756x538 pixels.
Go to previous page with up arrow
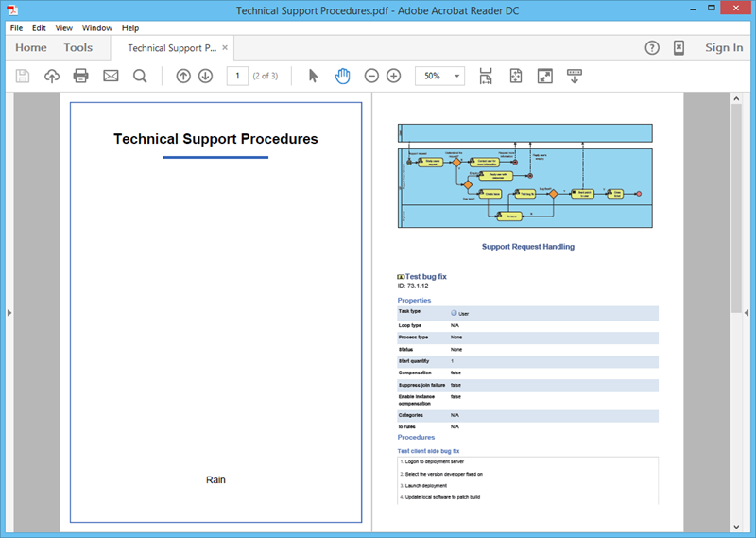[x=183, y=76]
